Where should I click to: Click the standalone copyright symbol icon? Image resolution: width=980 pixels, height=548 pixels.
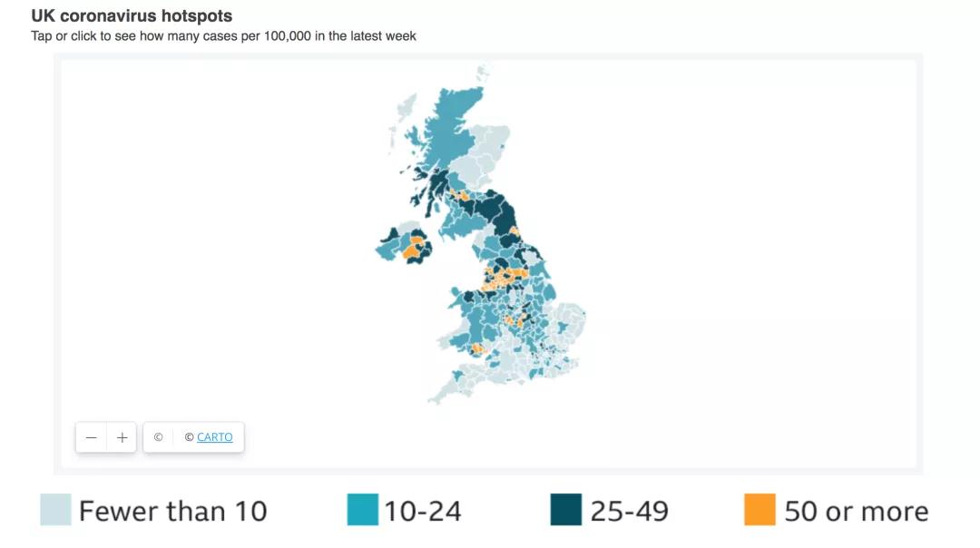coord(158,437)
